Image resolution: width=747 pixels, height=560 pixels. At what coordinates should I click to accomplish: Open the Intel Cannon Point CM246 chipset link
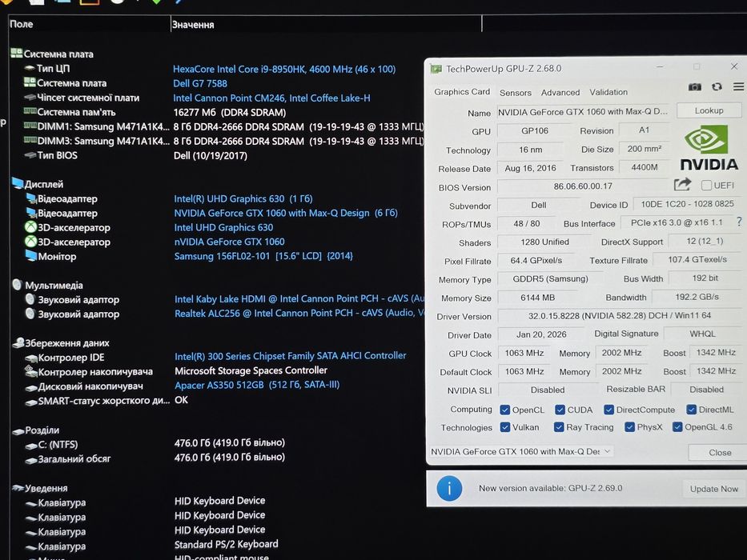(x=271, y=98)
